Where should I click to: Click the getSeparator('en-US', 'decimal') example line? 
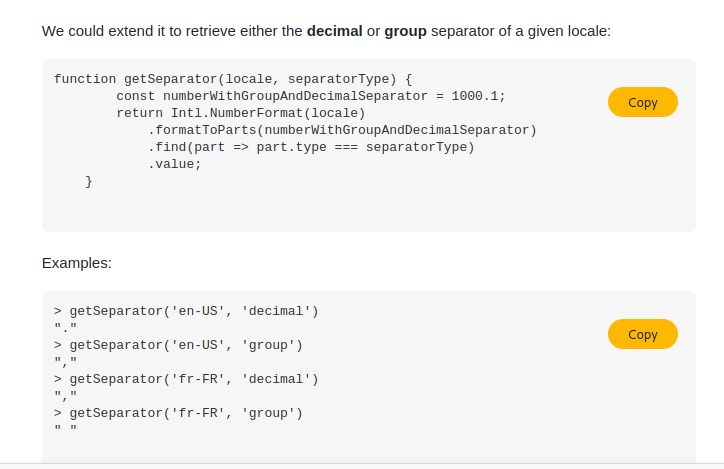click(186, 311)
